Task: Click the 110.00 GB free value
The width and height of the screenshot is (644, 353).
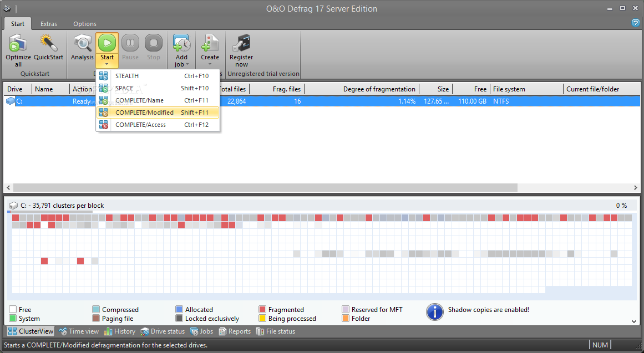Action: (472, 101)
